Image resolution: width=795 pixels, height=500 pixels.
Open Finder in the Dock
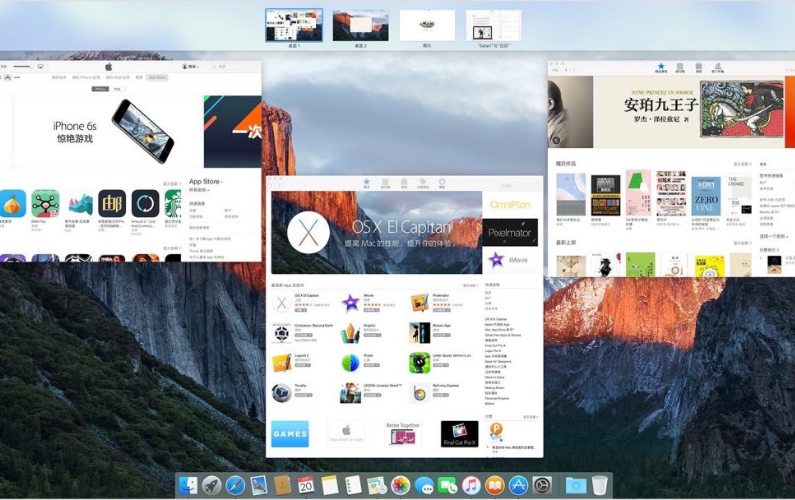188,485
